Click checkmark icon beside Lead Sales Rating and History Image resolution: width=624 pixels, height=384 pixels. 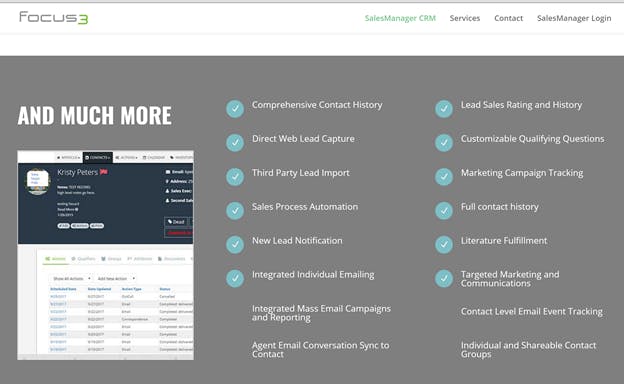[x=444, y=109]
